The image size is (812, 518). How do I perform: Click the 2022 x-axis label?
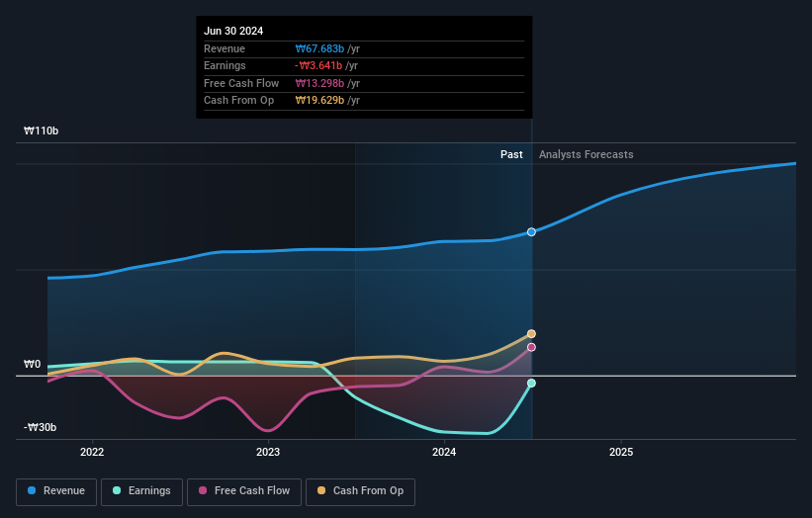click(x=92, y=452)
